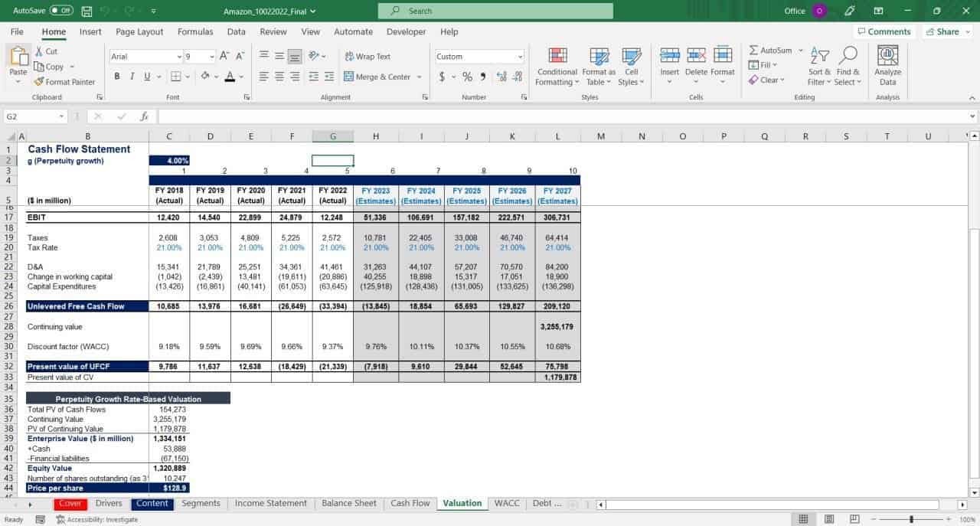Open the File menu
980x526 pixels.
tap(17, 31)
